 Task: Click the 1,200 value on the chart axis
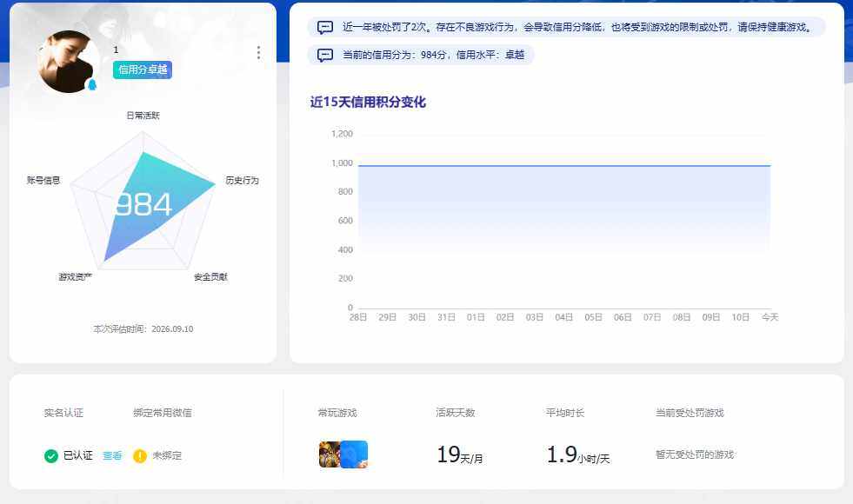[x=343, y=134]
